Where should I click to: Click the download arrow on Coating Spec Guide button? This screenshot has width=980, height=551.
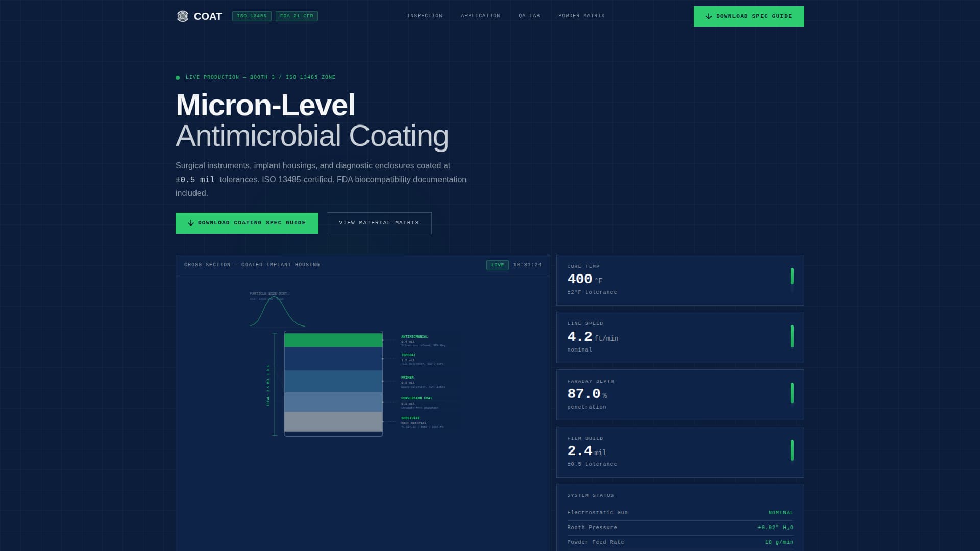(191, 222)
